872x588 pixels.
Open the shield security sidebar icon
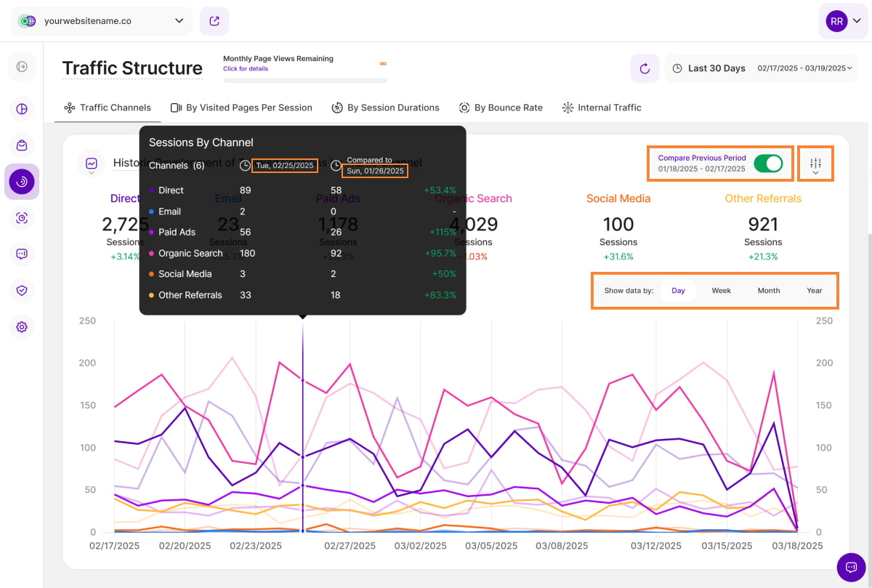click(22, 291)
